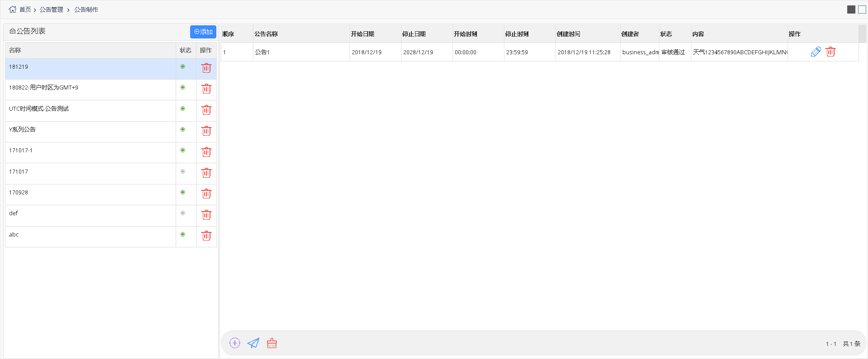Switch to outlined square layout view
868x359 pixels.
862,9
